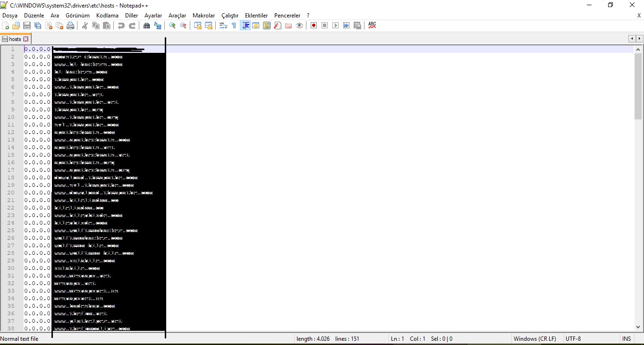Toggle monitoring eye icon in toolbar
644x345 pixels.
[299, 25]
